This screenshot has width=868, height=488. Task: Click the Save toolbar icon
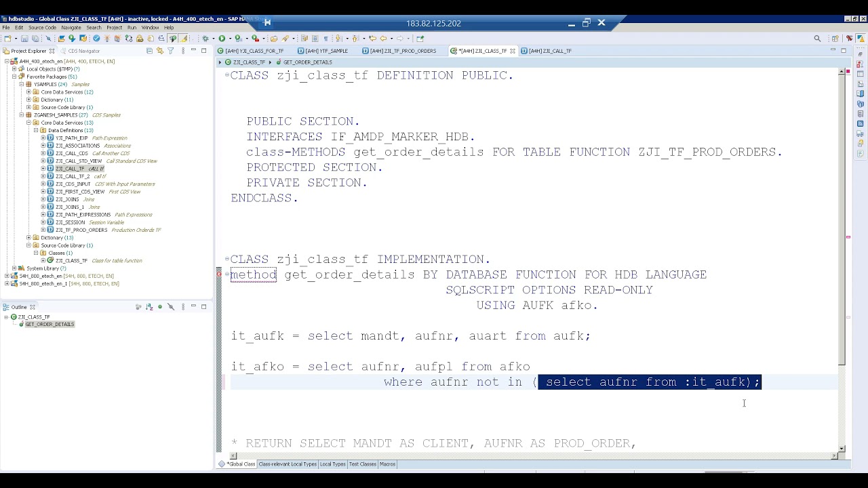[x=24, y=39]
